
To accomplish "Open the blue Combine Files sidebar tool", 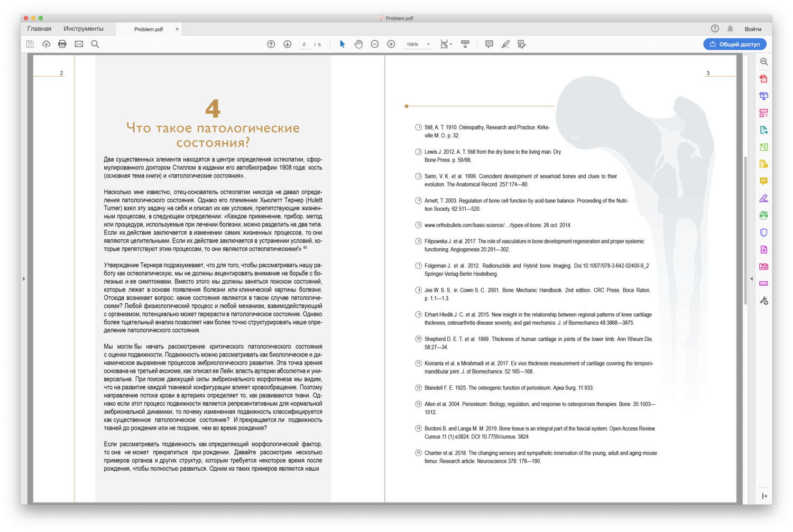I will click(764, 96).
